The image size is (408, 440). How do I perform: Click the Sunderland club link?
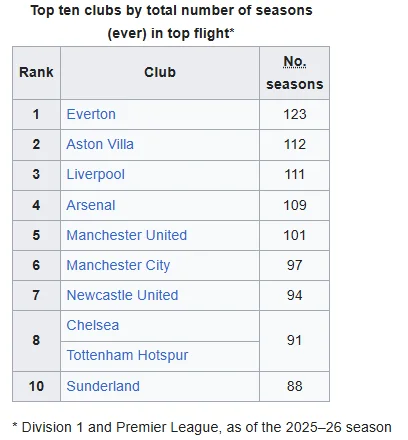tap(103, 386)
